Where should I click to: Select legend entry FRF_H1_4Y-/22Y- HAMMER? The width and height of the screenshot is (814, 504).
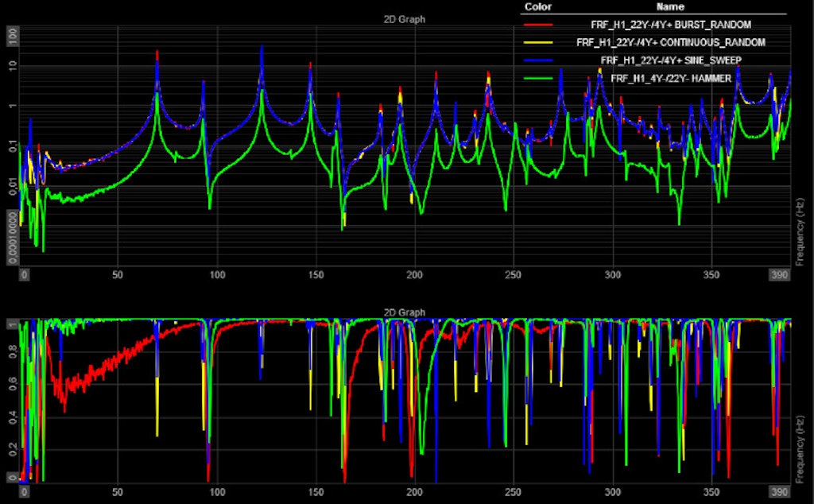pos(671,79)
